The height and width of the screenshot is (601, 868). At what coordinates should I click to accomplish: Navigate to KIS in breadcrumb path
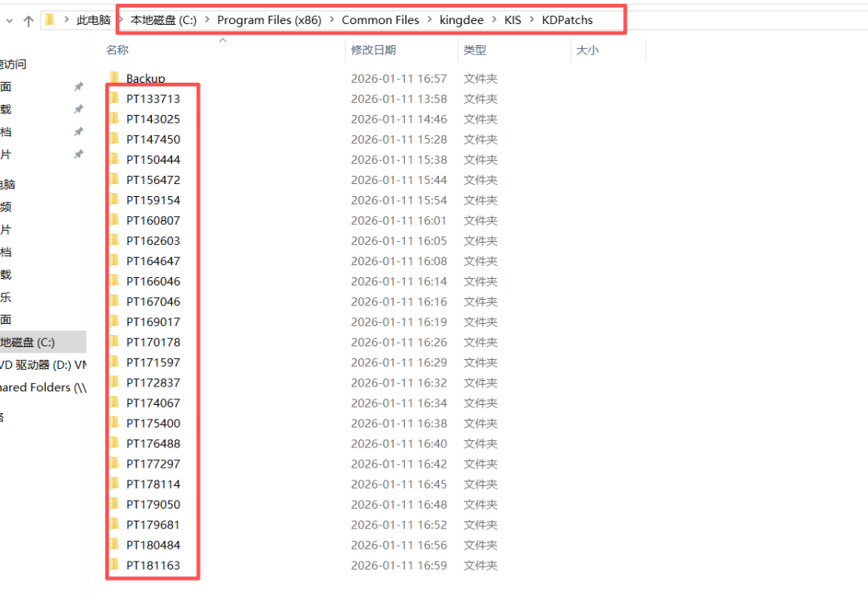[x=513, y=20]
